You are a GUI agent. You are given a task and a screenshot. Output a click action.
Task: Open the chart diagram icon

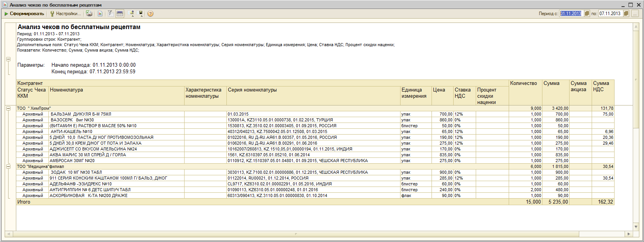pyautogui.click(x=100, y=14)
